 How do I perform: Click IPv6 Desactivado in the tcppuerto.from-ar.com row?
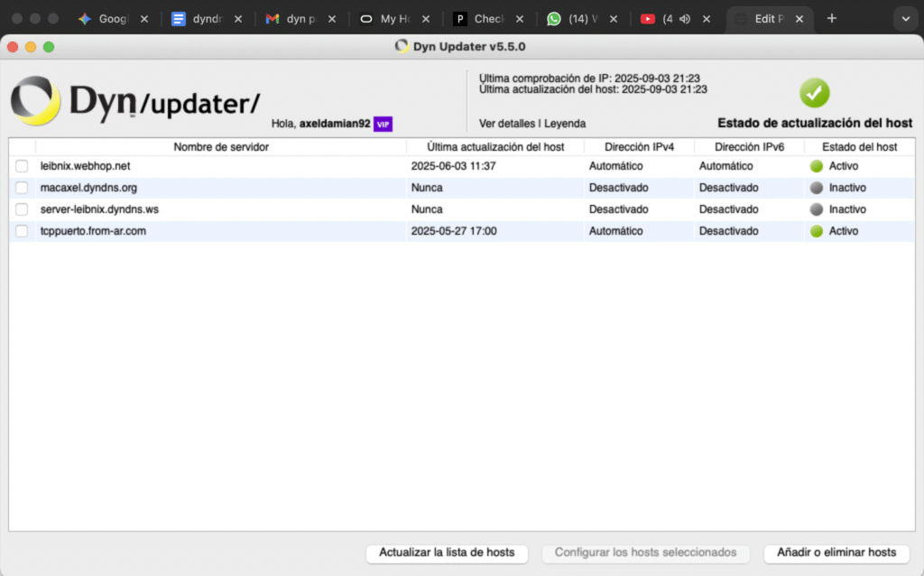[x=728, y=231]
